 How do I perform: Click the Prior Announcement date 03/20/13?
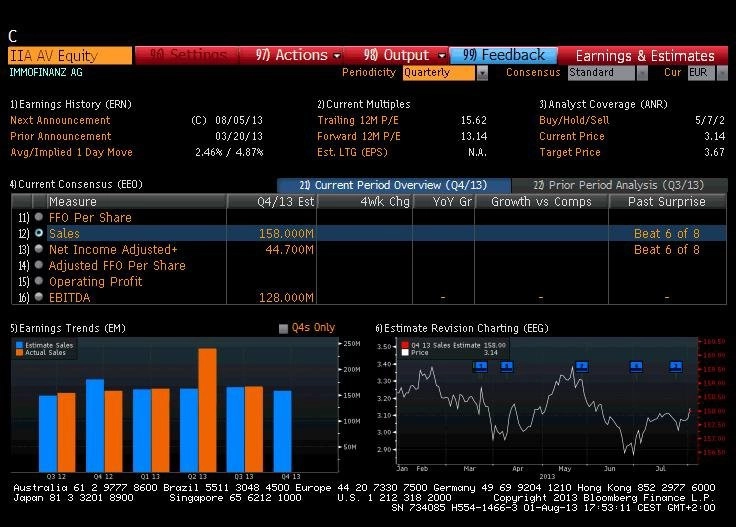[x=239, y=137]
